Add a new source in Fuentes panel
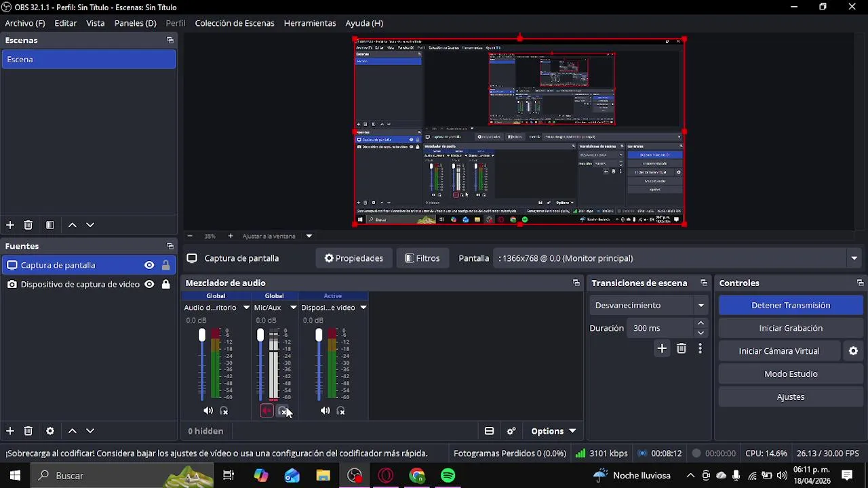The image size is (868, 488). [10, 431]
